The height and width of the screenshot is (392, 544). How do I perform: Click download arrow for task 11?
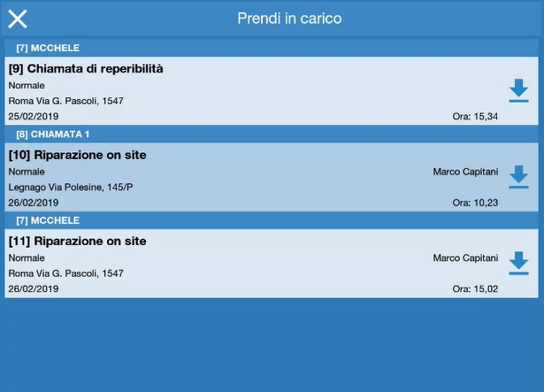tap(519, 263)
